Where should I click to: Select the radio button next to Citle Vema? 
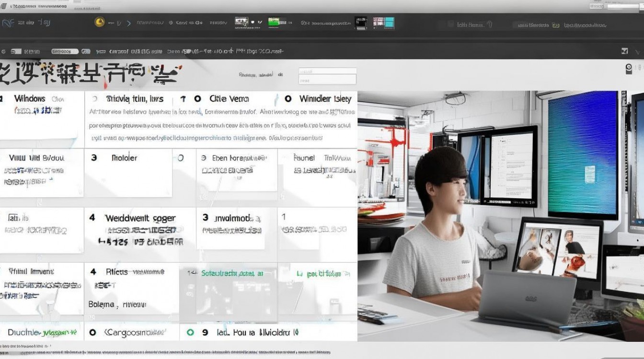pyautogui.click(x=197, y=99)
